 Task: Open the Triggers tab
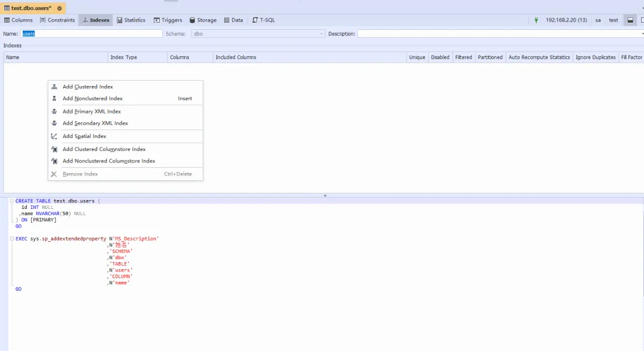pos(168,20)
